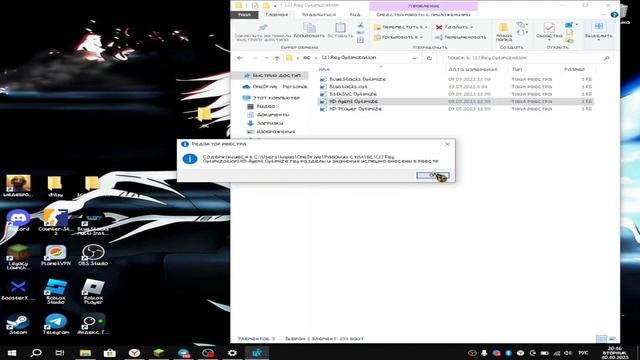The width and height of the screenshot is (640, 360).
Task: Refresh the current folder
Action: click(429, 58)
